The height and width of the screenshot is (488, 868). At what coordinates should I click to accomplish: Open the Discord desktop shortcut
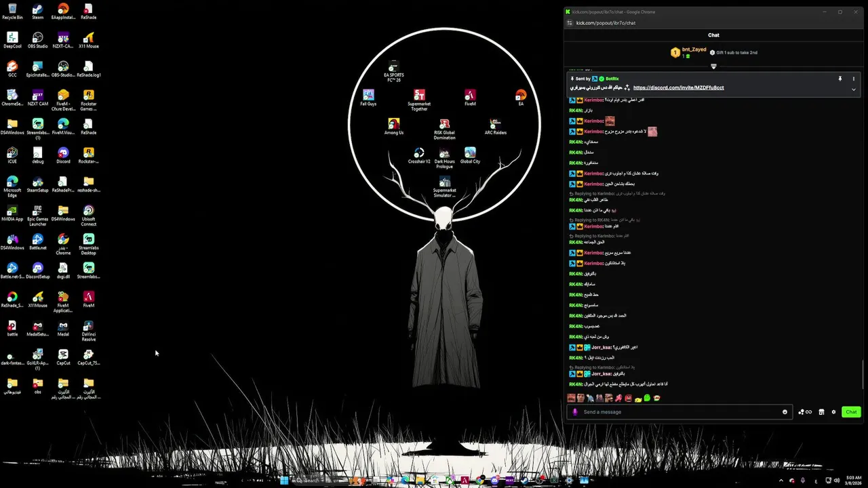63,155
